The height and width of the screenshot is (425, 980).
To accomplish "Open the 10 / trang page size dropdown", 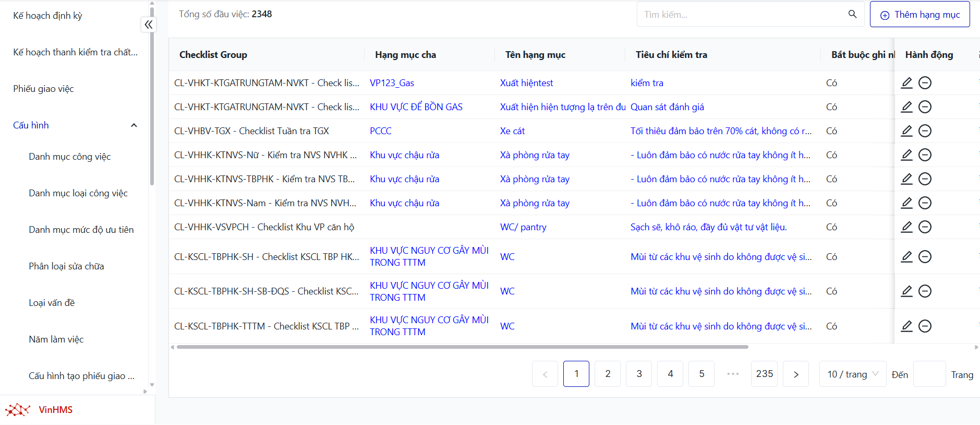I will tap(852, 374).
